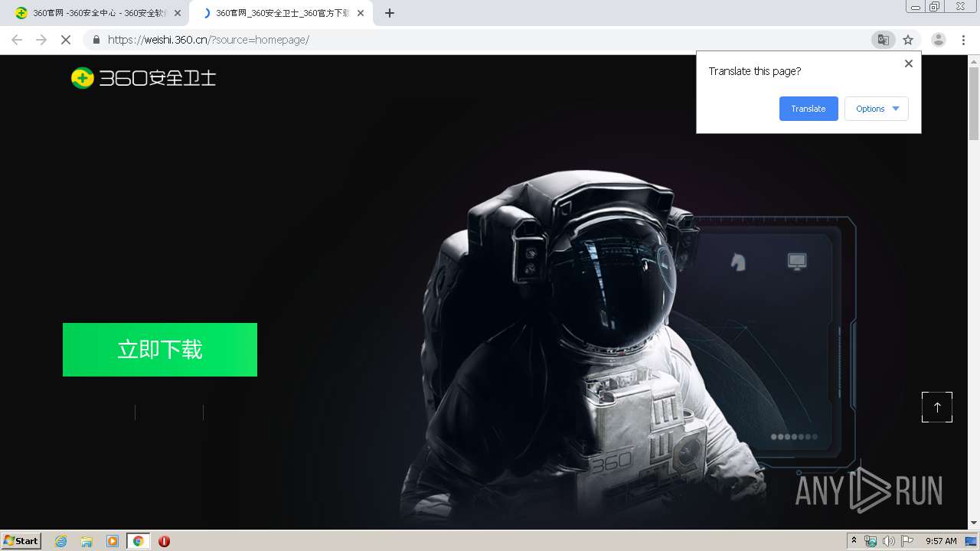Open the Chrome profile avatar menu
The image size is (980, 551).
[x=939, y=40]
